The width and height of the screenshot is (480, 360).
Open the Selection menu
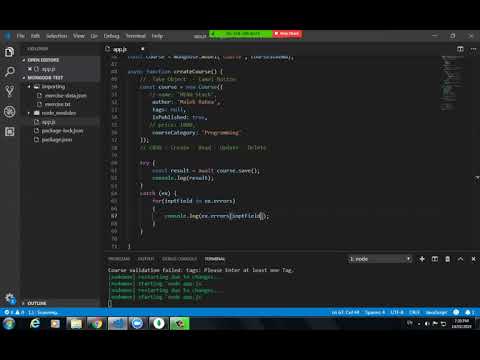coord(57,36)
